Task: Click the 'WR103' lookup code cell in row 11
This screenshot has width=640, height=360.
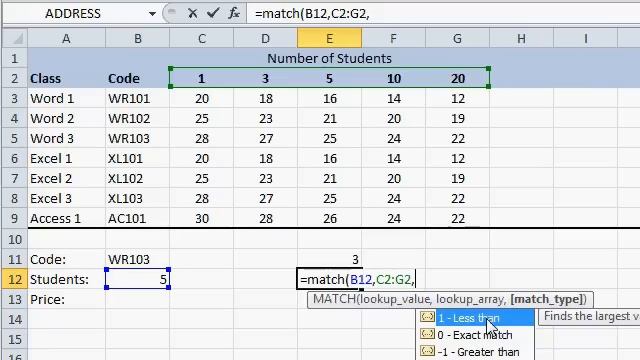Action: click(x=138, y=259)
